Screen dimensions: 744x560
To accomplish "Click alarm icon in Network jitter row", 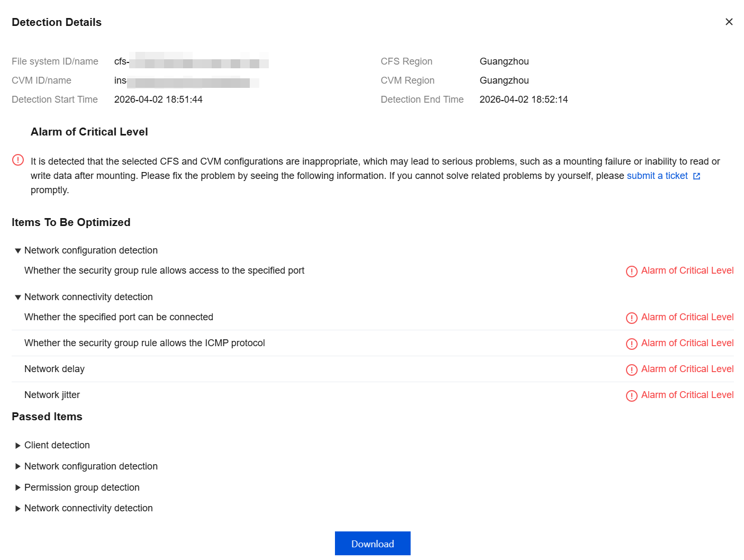I will [631, 396].
